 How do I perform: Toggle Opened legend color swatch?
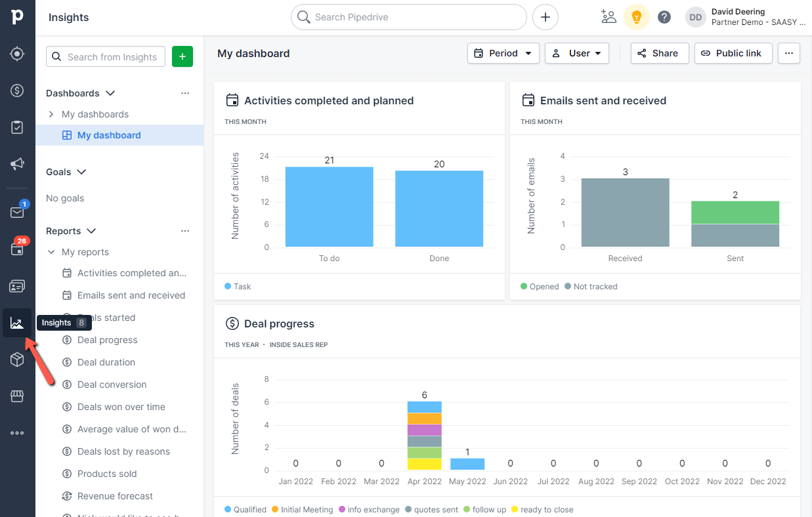tap(524, 286)
